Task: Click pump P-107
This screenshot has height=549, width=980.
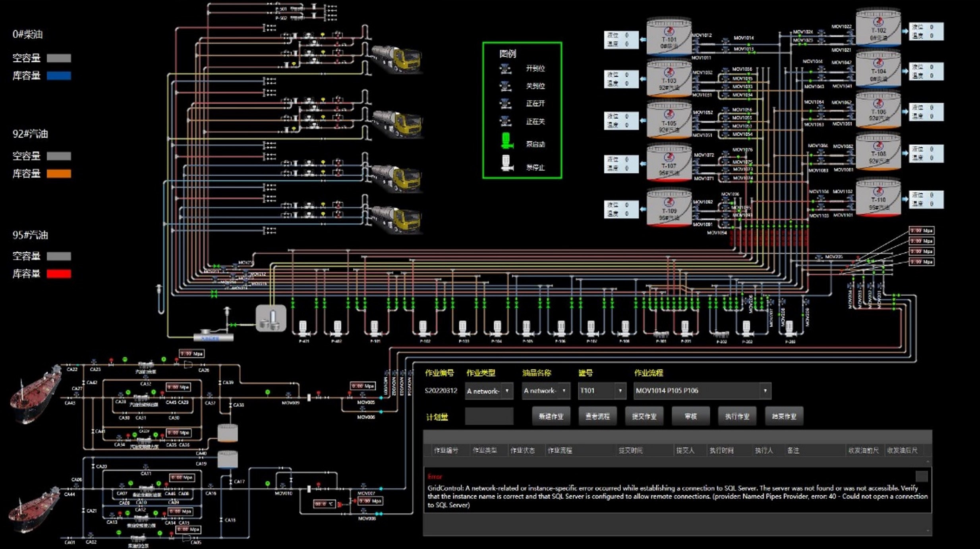Action: pos(591,329)
